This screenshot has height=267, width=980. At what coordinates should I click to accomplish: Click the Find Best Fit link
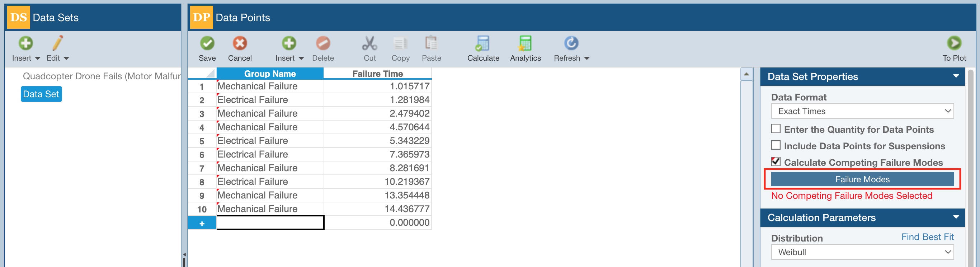[927, 237]
